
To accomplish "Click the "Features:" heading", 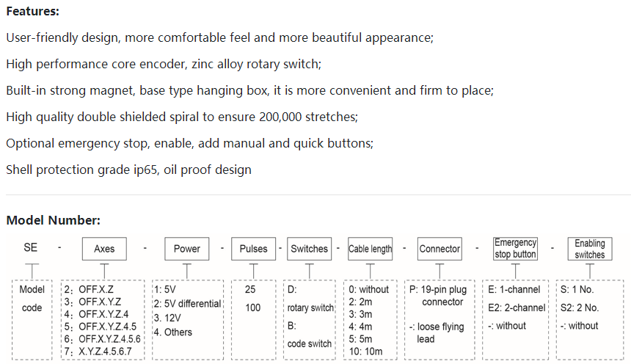I will click(x=33, y=12).
